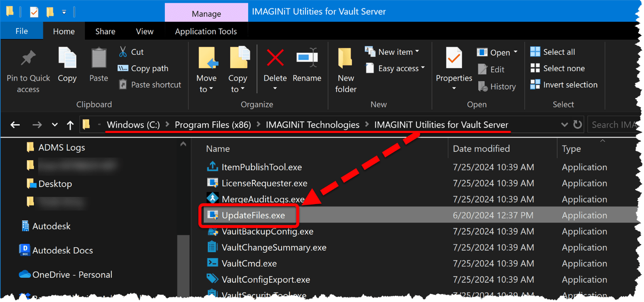Click the Forward navigation arrow
644x302 pixels.
point(37,125)
